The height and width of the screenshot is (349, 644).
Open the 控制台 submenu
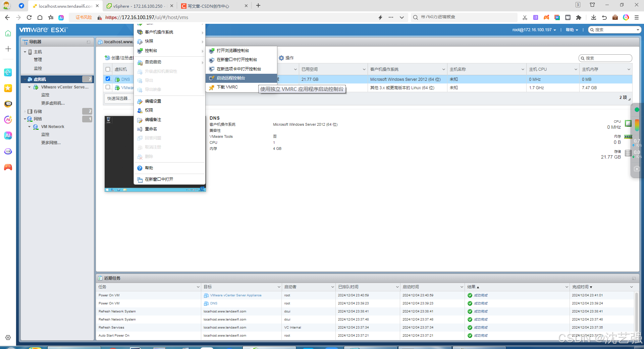coord(169,51)
